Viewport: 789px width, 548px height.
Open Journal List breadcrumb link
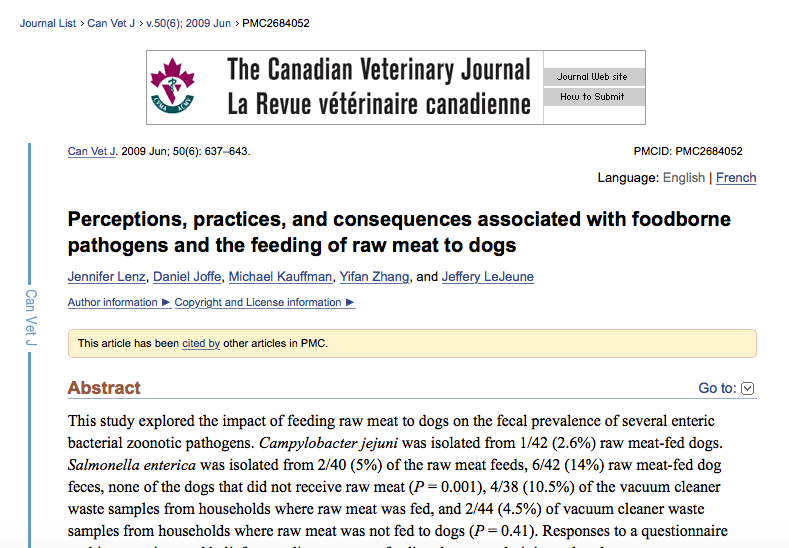click(x=47, y=23)
